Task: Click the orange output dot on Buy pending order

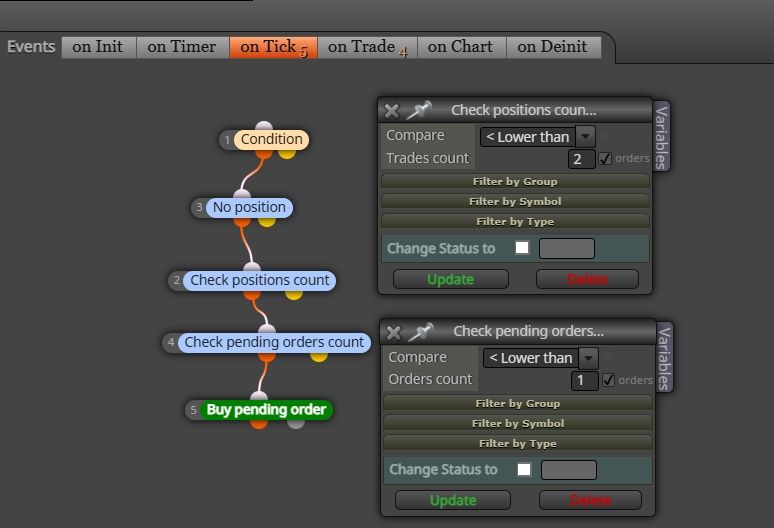Action: coord(259,423)
